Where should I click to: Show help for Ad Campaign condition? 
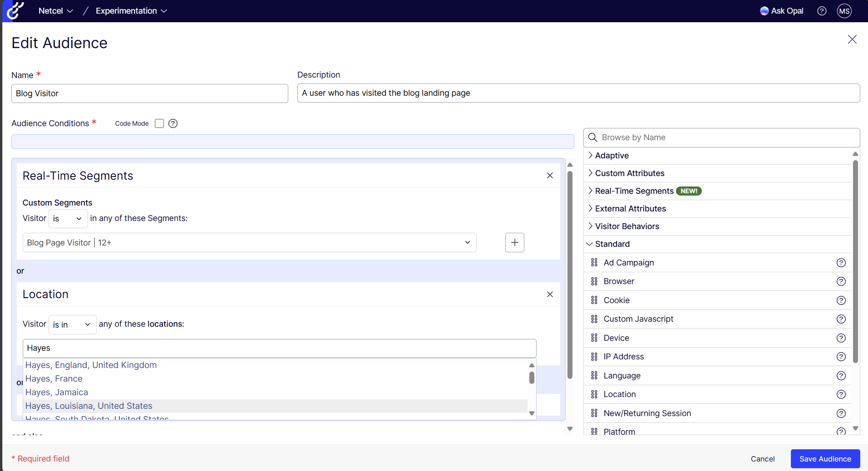[841, 263]
